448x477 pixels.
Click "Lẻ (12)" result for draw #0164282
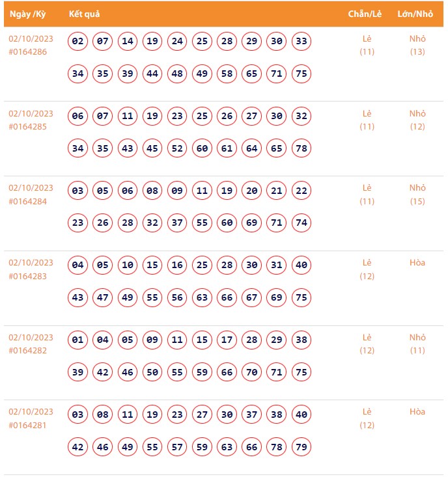point(367,344)
